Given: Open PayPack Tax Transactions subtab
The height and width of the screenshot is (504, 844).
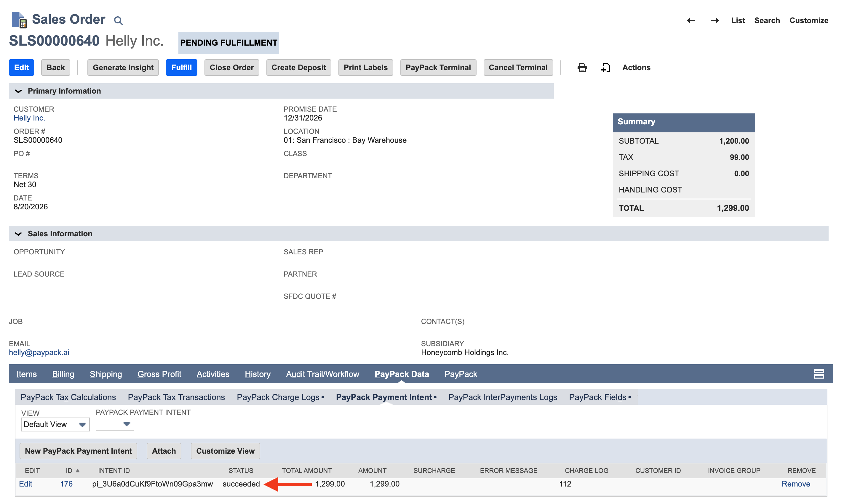Looking at the screenshot, I should [x=176, y=397].
